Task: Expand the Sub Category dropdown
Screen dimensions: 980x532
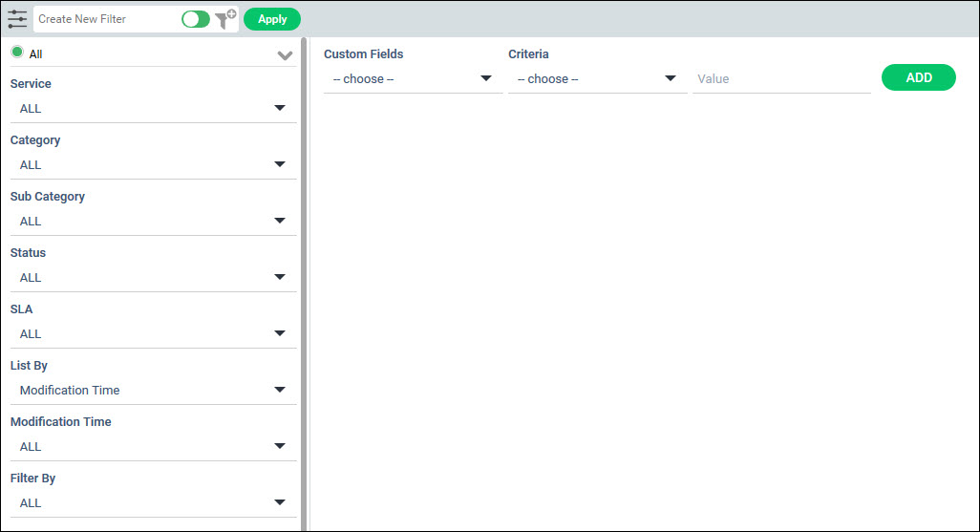Action: point(153,221)
